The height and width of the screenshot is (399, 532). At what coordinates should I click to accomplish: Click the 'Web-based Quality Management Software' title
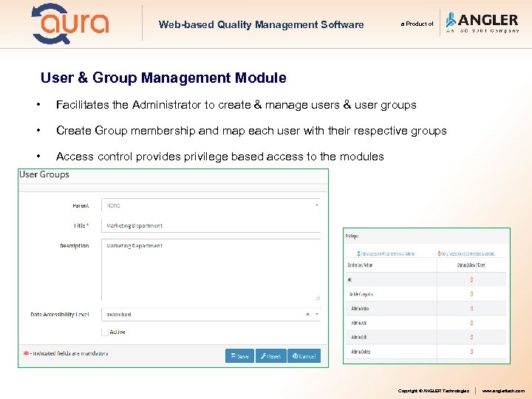pos(262,25)
